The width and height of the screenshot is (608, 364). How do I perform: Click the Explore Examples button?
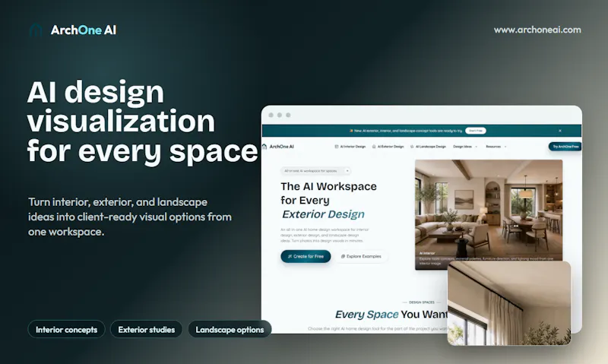point(361,256)
